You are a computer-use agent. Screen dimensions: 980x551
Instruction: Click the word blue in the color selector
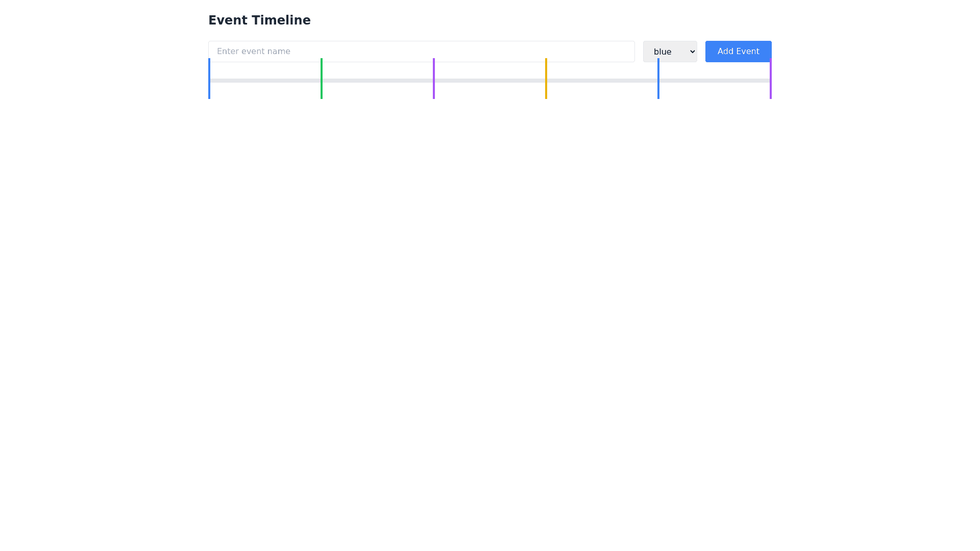pyautogui.click(x=663, y=52)
